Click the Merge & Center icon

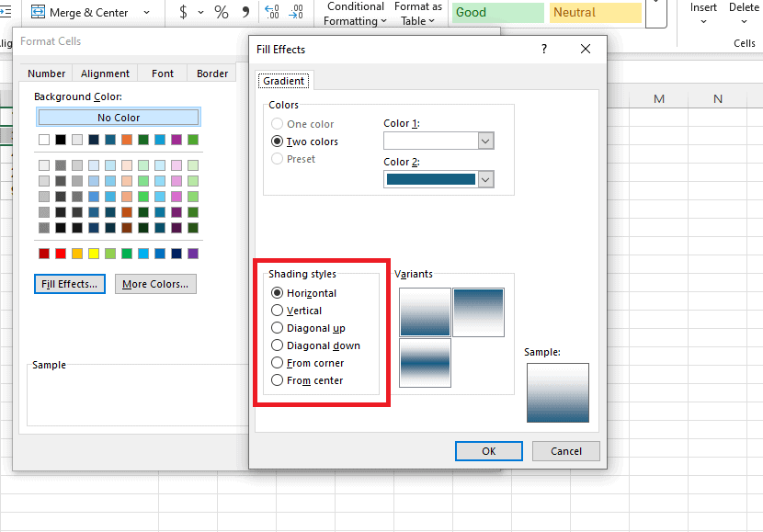click(38, 12)
